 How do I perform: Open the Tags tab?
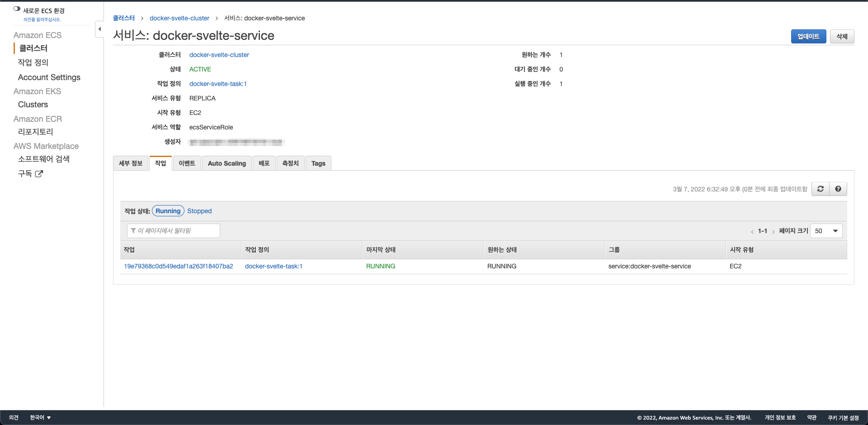[318, 163]
